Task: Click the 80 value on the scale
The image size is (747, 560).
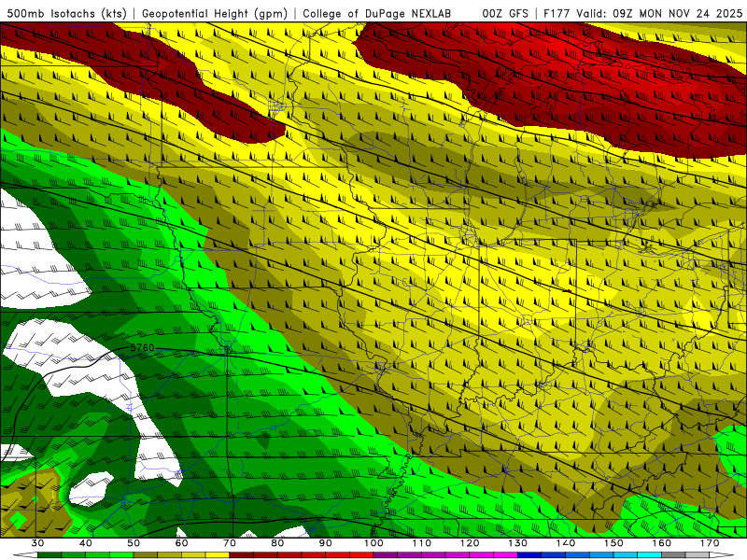Action: pyautogui.click(x=277, y=543)
